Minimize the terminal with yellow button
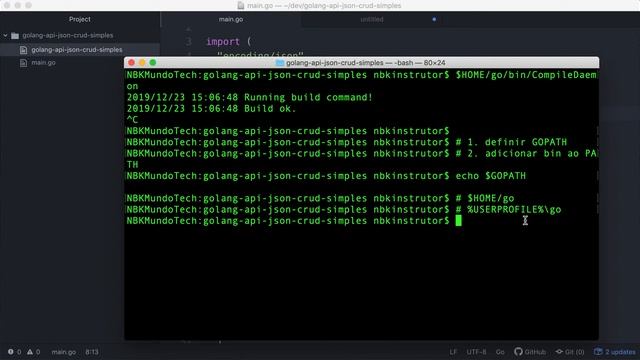Screen dimensions: 640x360 [142, 62]
